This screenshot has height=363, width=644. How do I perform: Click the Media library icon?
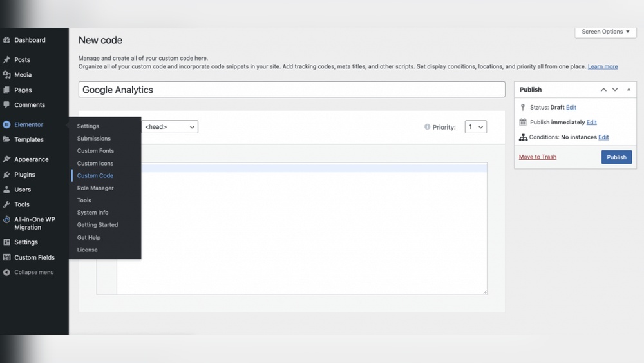(x=6, y=74)
